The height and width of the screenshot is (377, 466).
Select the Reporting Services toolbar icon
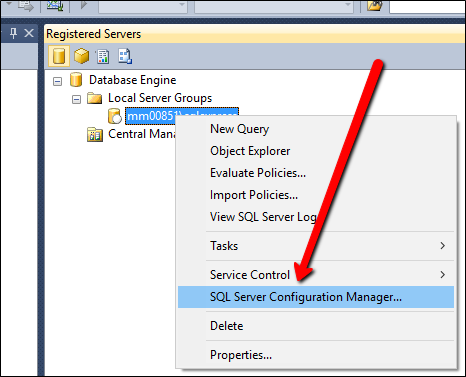[103, 56]
